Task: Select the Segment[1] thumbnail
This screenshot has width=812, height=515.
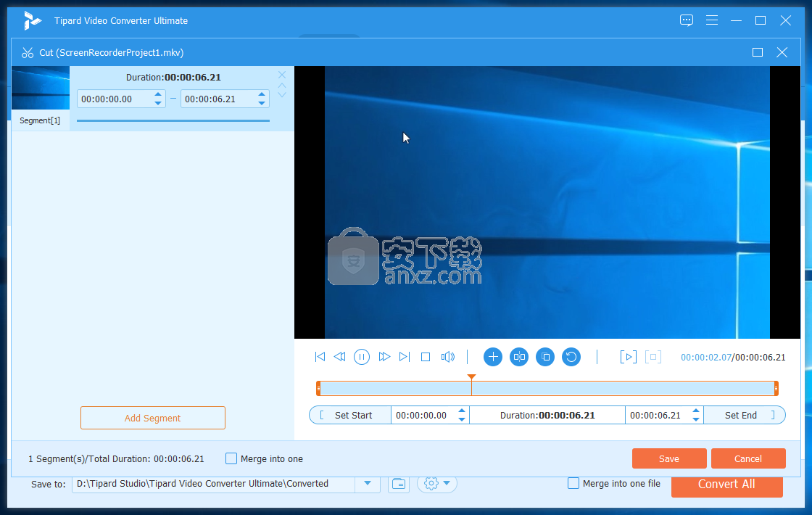Action: pyautogui.click(x=41, y=88)
